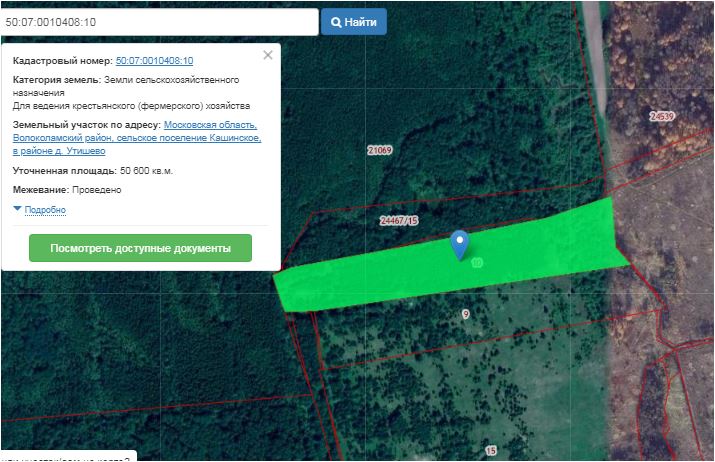Click the Межевание: Проведено line
This screenshot has height=462, width=715.
click(x=67, y=189)
